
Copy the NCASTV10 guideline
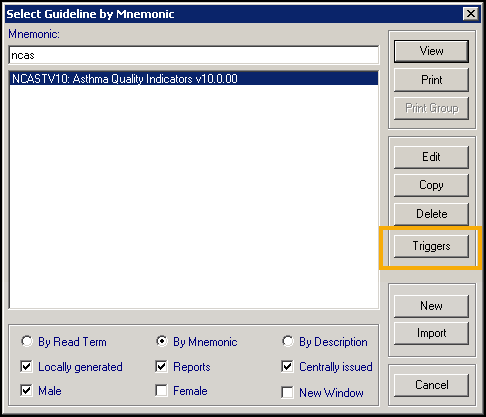[x=431, y=185]
